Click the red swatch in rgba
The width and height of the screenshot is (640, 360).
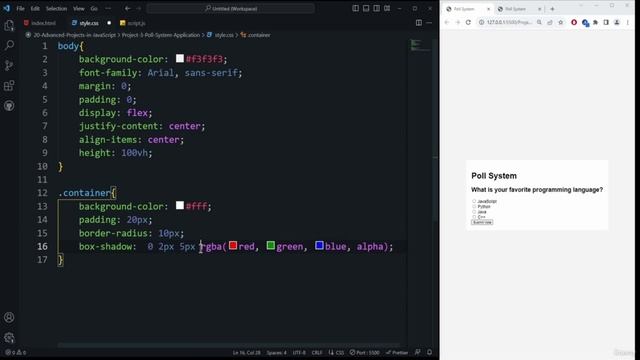(x=233, y=245)
